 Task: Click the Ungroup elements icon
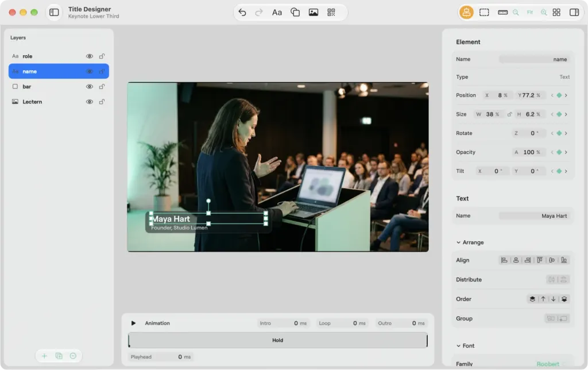(x=563, y=319)
